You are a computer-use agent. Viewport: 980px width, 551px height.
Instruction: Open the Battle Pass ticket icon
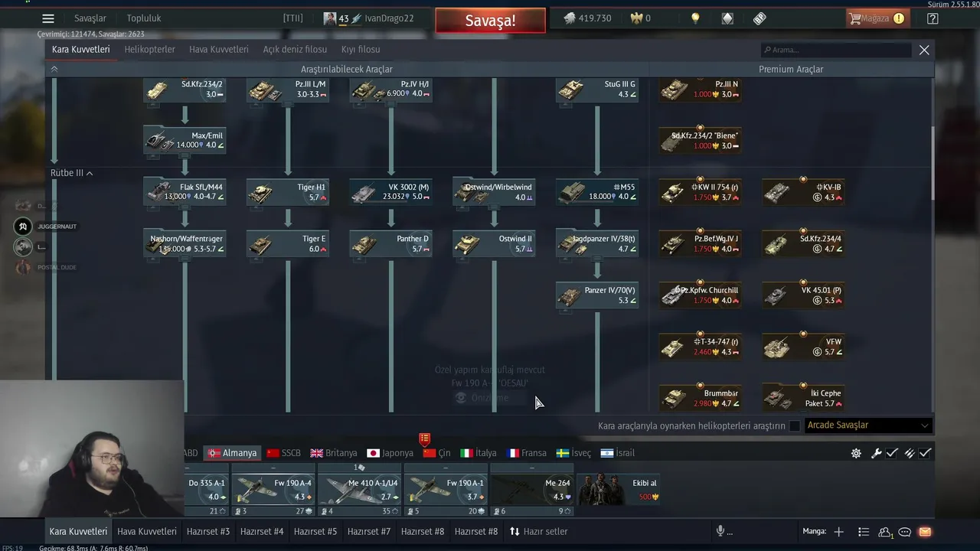pos(759,18)
